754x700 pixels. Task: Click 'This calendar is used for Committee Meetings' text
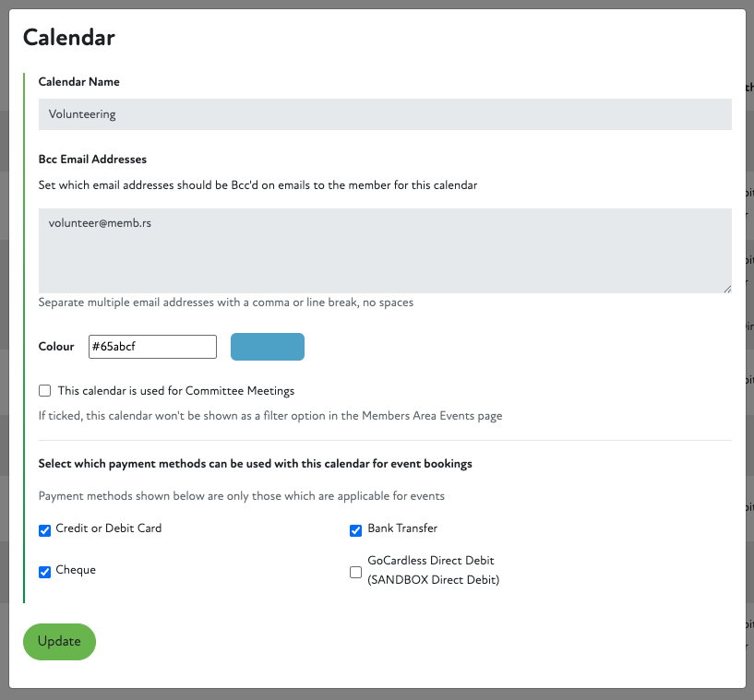[x=176, y=391]
